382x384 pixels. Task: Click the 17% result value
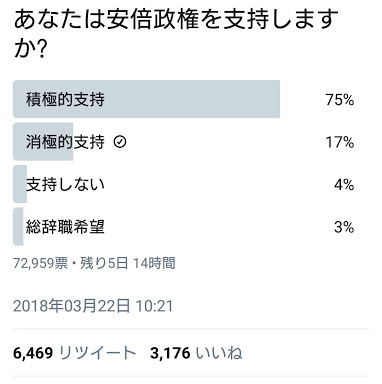(340, 142)
